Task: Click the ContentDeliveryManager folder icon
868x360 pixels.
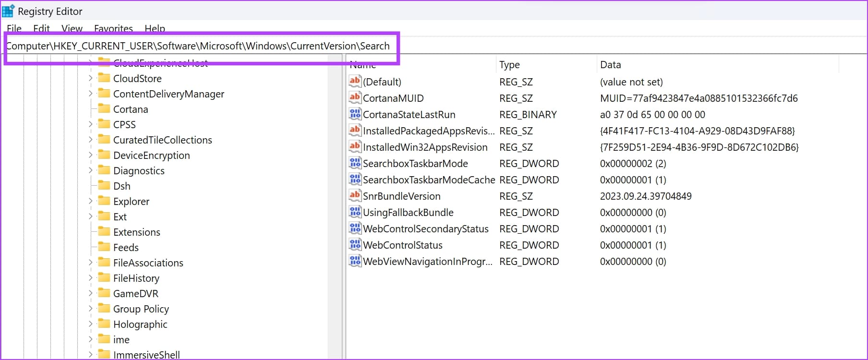Action: pyautogui.click(x=104, y=93)
